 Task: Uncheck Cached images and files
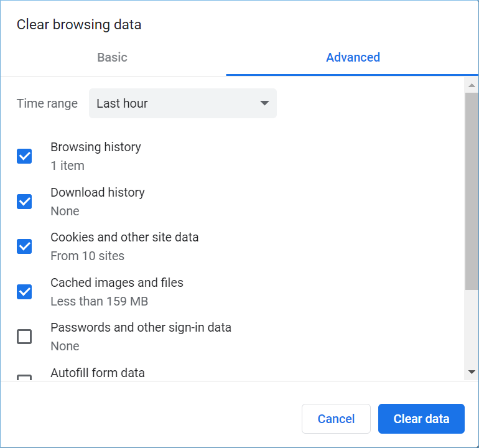coord(24,291)
